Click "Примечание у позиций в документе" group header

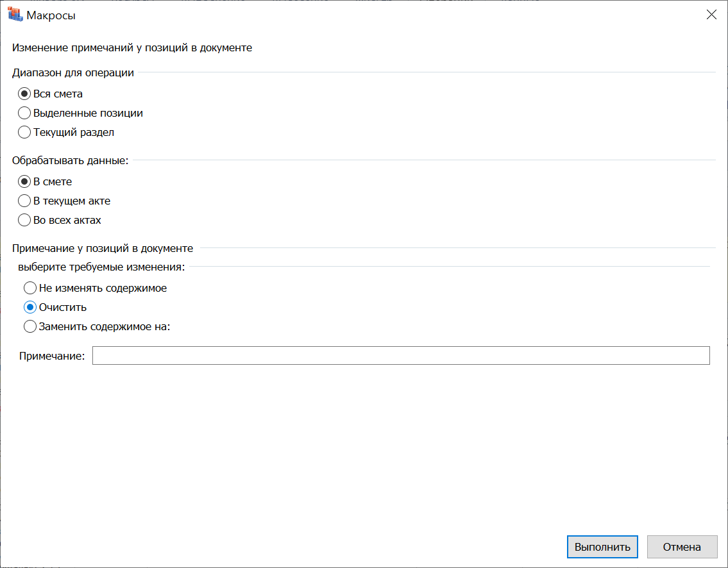(x=103, y=248)
